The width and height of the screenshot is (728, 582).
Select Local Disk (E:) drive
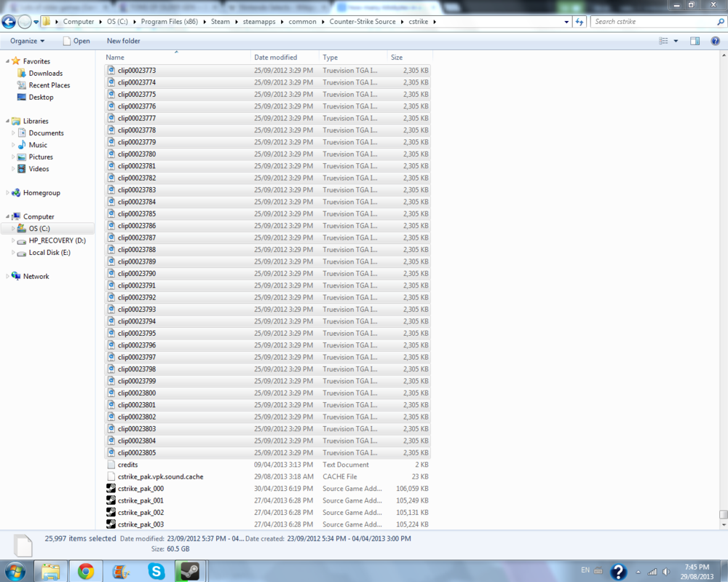click(x=50, y=253)
